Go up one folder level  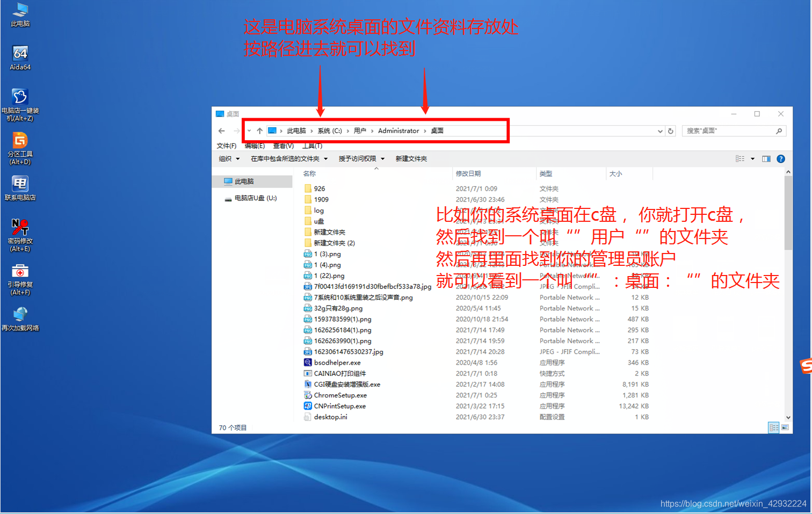point(260,131)
